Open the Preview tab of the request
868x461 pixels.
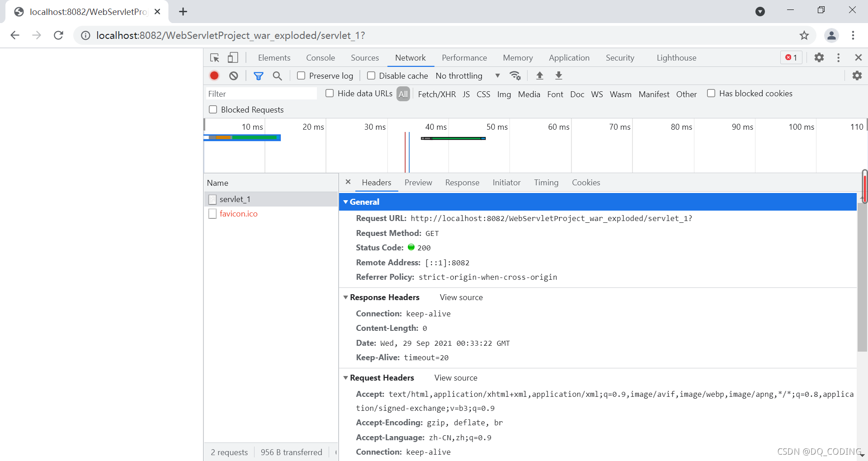point(418,182)
